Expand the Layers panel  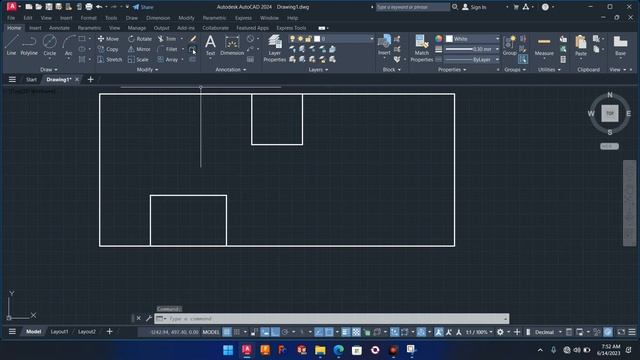pyautogui.click(x=318, y=70)
